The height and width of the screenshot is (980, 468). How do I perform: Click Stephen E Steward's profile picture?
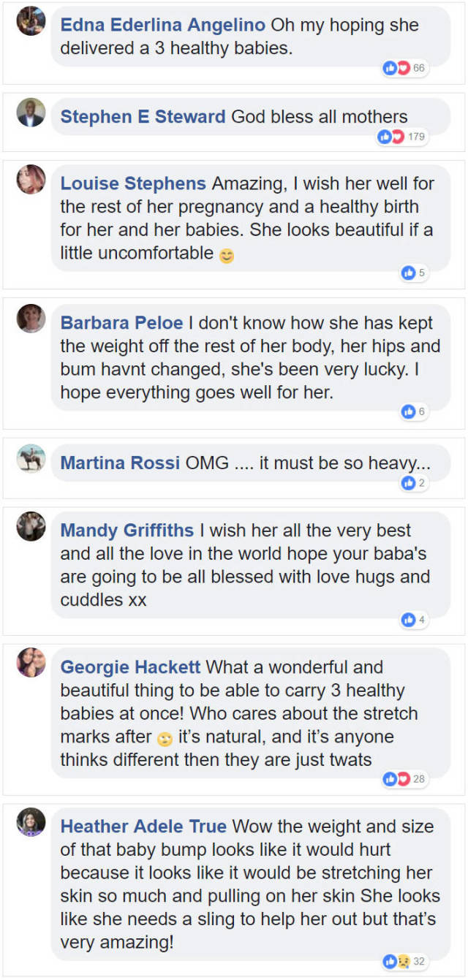[x=31, y=113]
